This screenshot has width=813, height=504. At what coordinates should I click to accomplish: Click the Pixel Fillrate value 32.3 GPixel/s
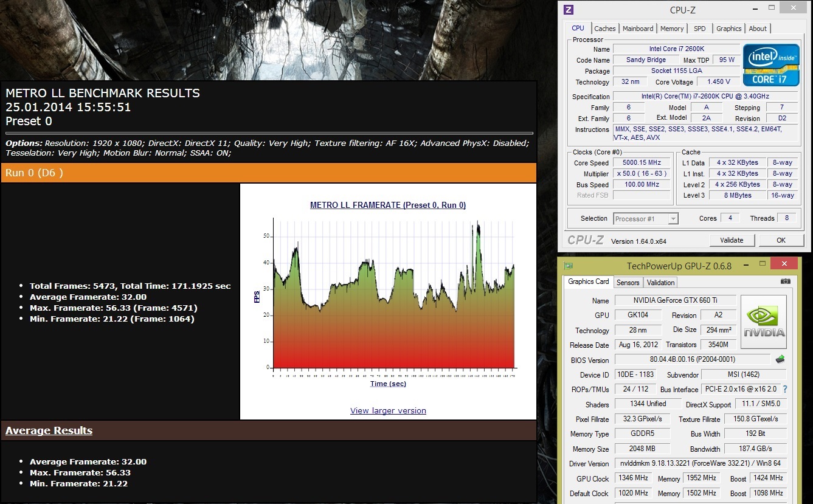[x=642, y=419]
